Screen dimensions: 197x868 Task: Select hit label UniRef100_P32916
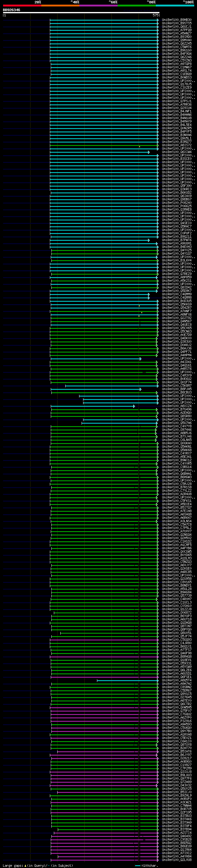click(177, 721)
